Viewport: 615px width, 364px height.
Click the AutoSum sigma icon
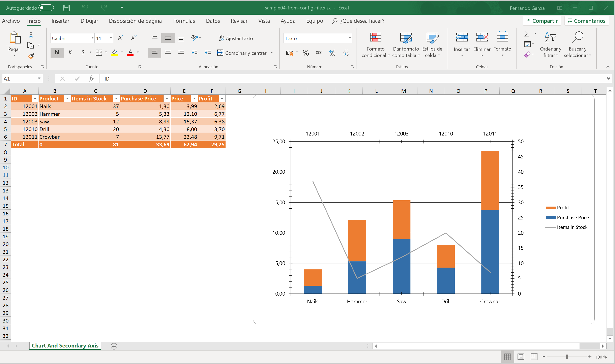coord(527,34)
